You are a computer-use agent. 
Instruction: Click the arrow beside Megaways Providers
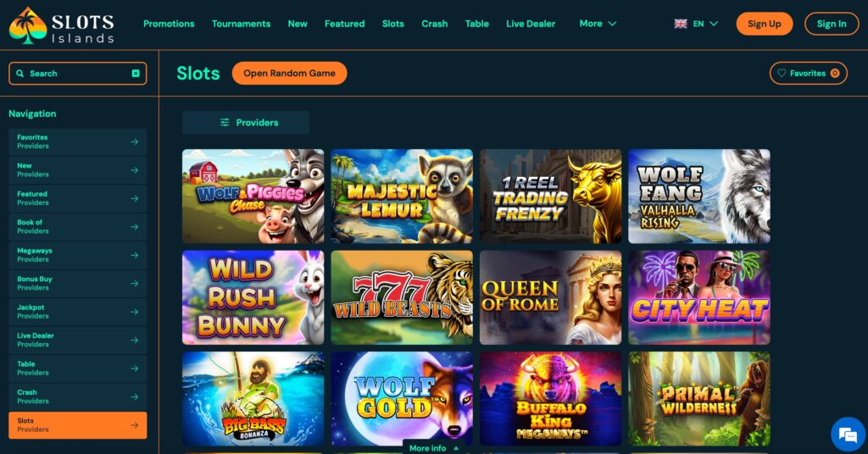[x=135, y=255]
